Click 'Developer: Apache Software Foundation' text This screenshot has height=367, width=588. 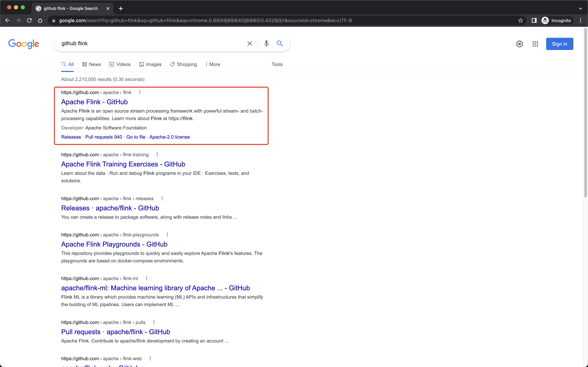point(104,128)
